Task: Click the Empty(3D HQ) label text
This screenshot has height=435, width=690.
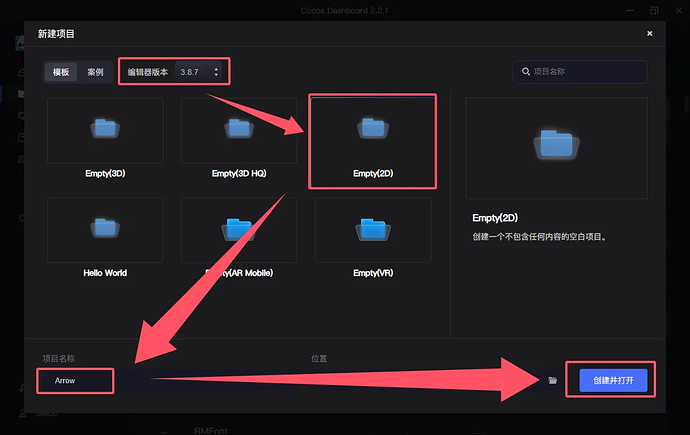Action: pyautogui.click(x=239, y=173)
